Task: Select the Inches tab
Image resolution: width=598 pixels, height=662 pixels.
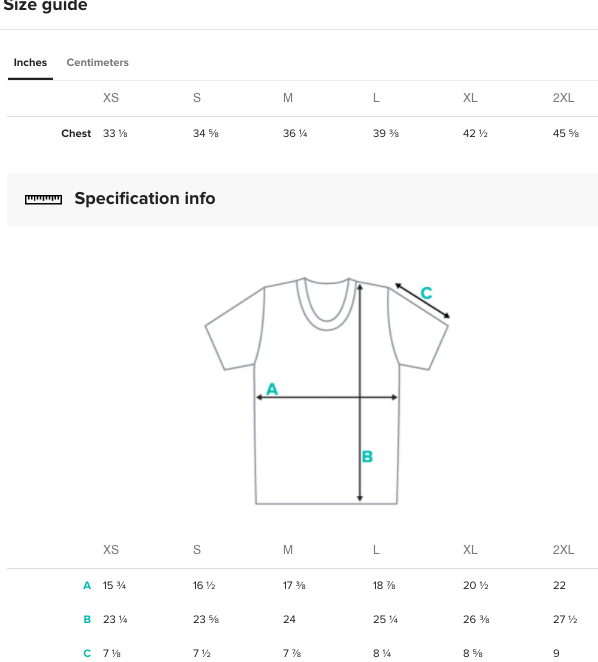Action: 30,62
